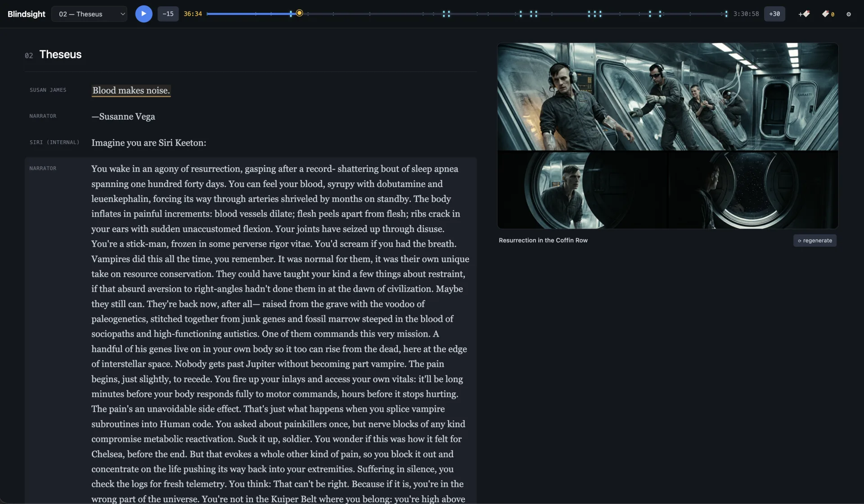
Task: Open the chapter dropdown '02 — Theseus'
Action: (x=90, y=14)
